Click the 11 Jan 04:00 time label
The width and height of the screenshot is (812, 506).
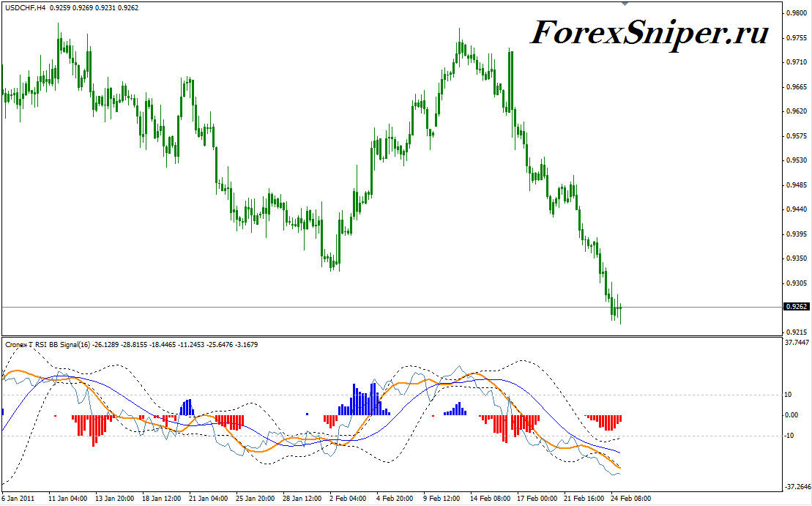tap(67, 498)
